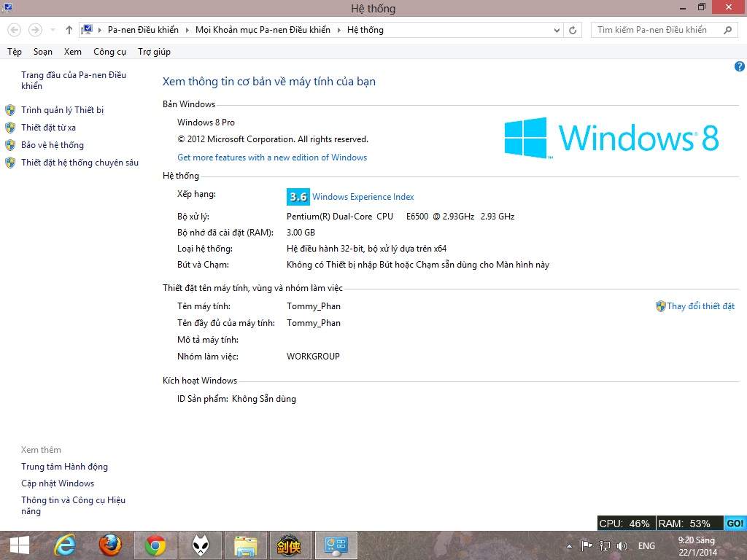Click the blue Help question mark icon
This screenshot has width=747, height=560.
[740, 66]
